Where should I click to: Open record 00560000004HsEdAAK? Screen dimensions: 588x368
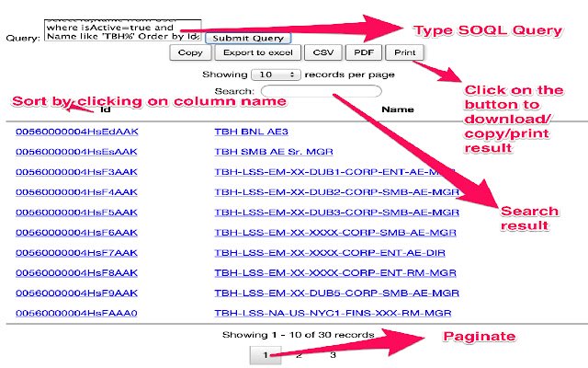click(x=77, y=132)
